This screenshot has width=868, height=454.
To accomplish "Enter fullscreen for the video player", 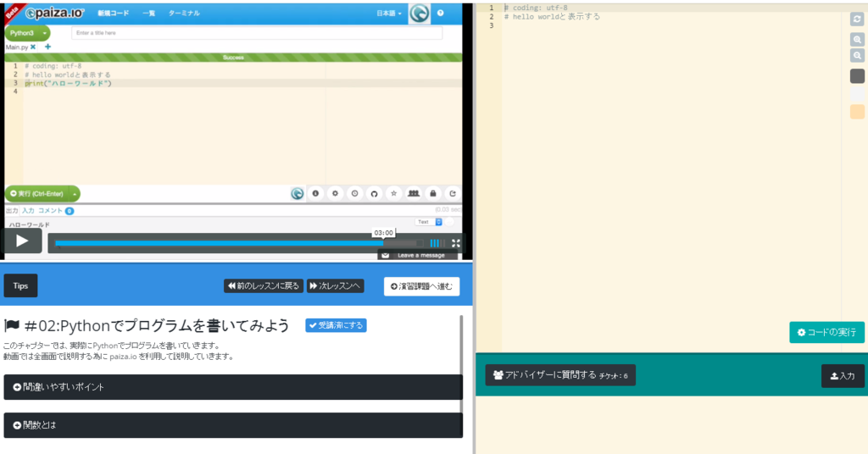I will (455, 243).
